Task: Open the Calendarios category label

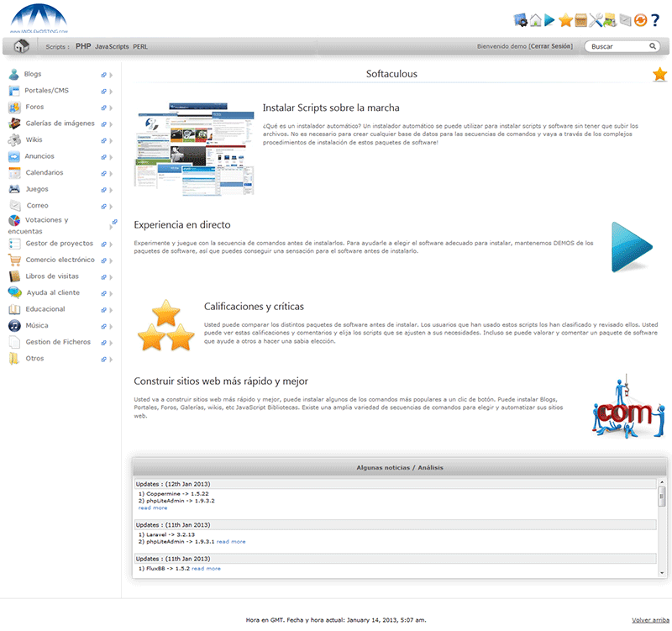Action: tap(45, 172)
